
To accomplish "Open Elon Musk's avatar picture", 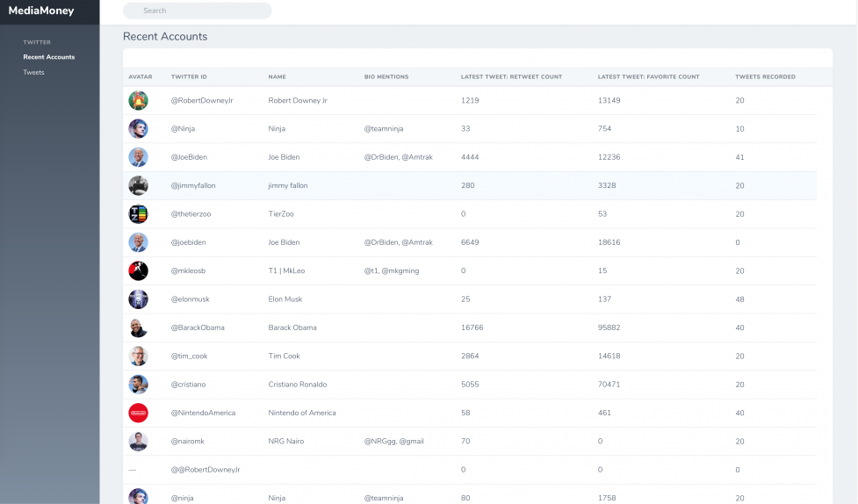I will (138, 299).
